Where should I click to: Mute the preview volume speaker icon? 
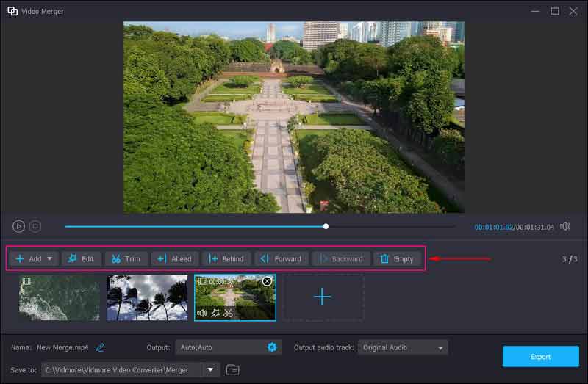pyautogui.click(x=565, y=227)
